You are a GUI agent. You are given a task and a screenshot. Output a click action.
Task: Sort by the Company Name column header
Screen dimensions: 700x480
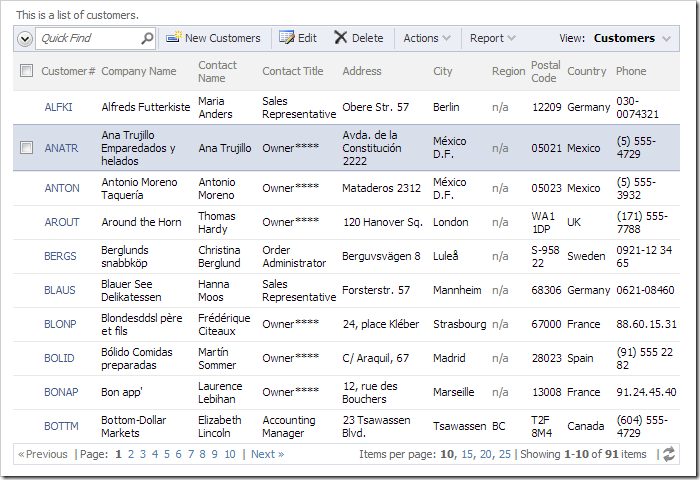pos(139,71)
